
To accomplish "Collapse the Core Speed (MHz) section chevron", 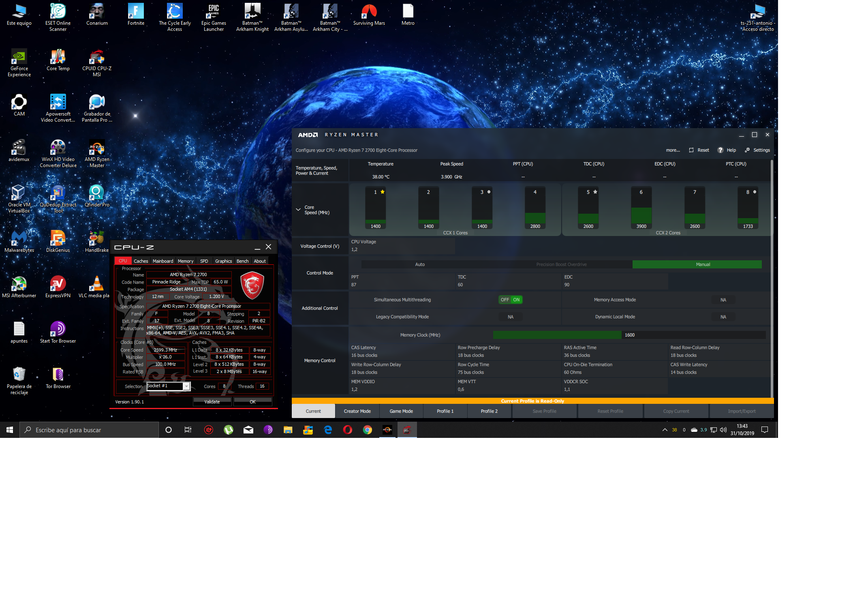I will point(298,210).
